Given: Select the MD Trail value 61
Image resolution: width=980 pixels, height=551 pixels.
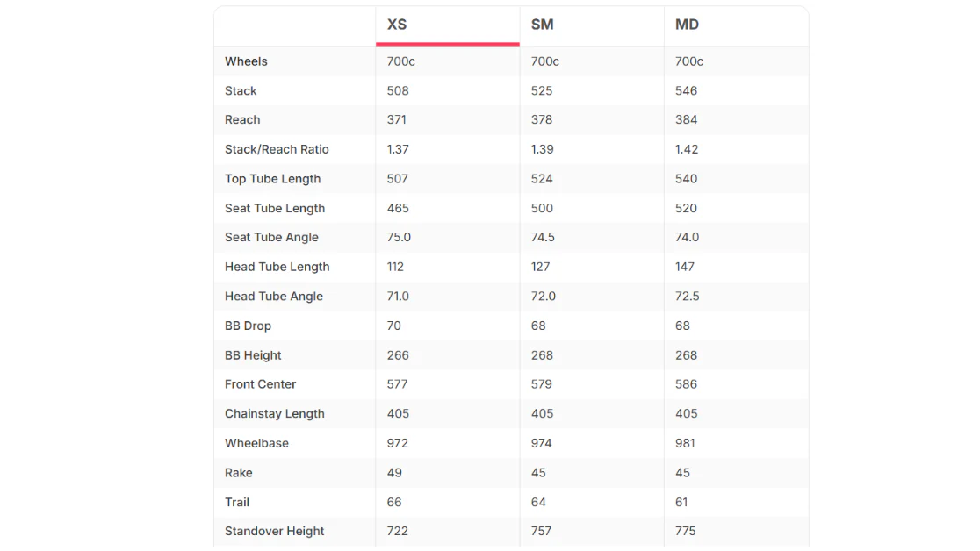Looking at the screenshot, I should tap(681, 502).
